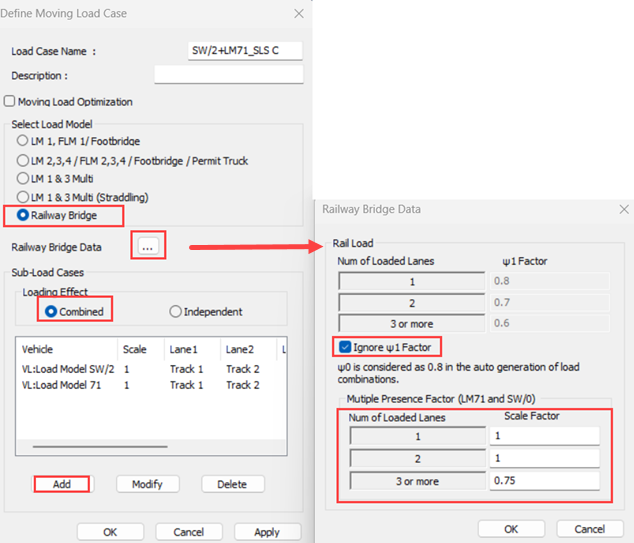The width and height of the screenshot is (634, 543).
Task: Click the Scale column header
Action: 141,349
